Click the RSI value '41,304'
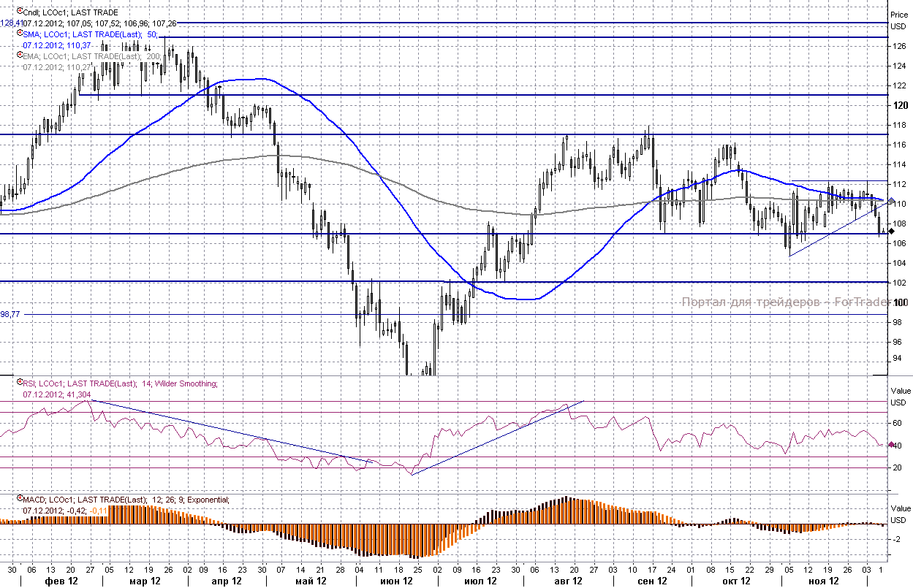The height and width of the screenshot is (588, 913). [x=80, y=394]
